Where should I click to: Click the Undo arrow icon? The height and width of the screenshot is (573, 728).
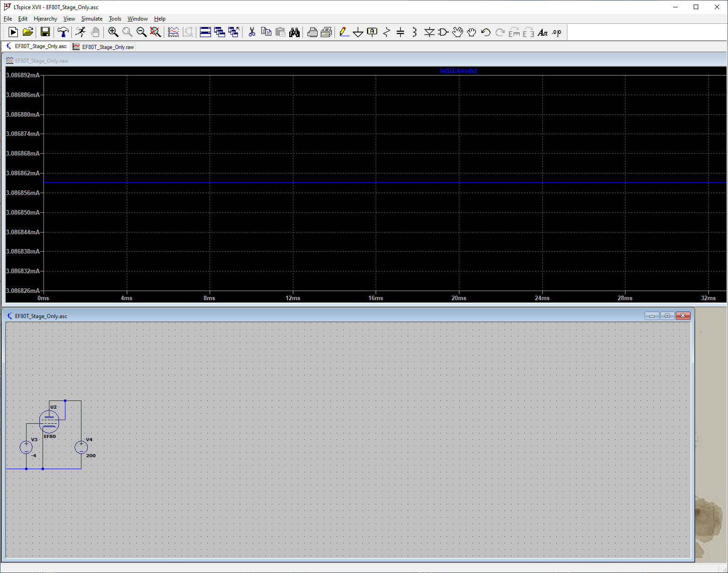pyautogui.click(x=486, y=32)
